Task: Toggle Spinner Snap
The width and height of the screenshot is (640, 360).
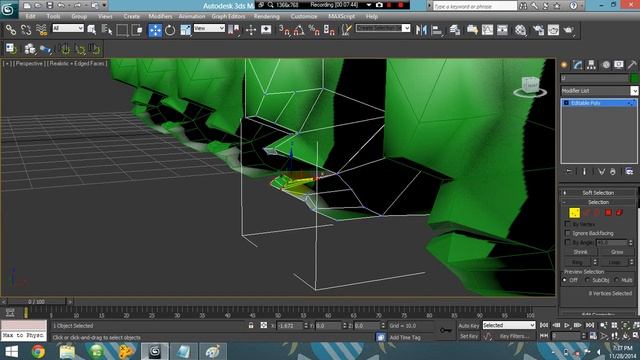Action: click(329, 30)
